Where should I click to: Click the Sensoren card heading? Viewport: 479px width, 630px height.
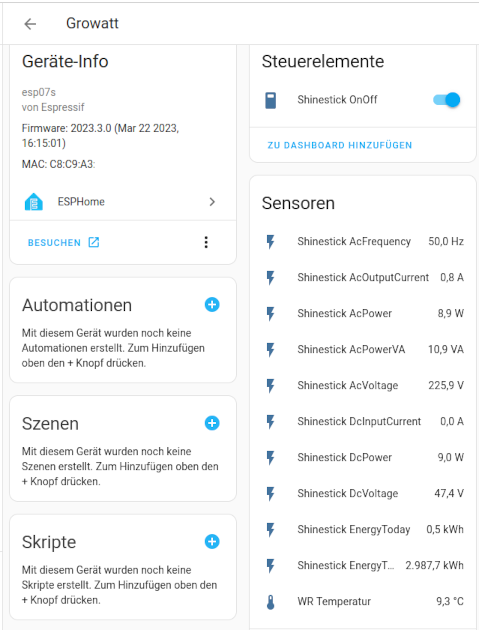click(x=298, y=203)
